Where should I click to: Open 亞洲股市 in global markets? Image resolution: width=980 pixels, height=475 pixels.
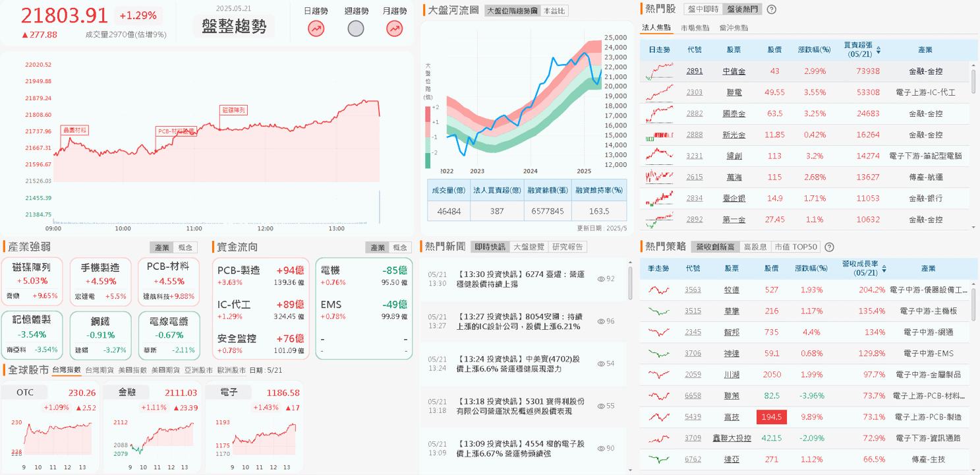coord(198,370)
